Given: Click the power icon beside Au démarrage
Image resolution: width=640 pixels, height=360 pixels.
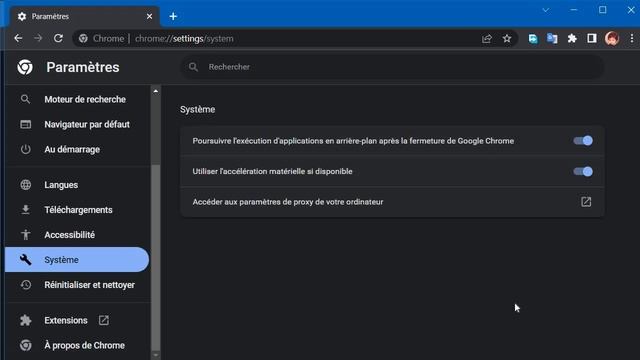Looking at the screenshot, I should (x=25, y=149).
